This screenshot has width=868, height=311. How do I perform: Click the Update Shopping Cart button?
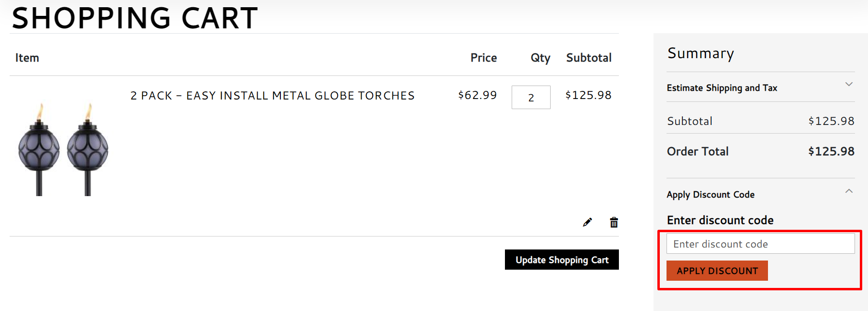[562, 260]
